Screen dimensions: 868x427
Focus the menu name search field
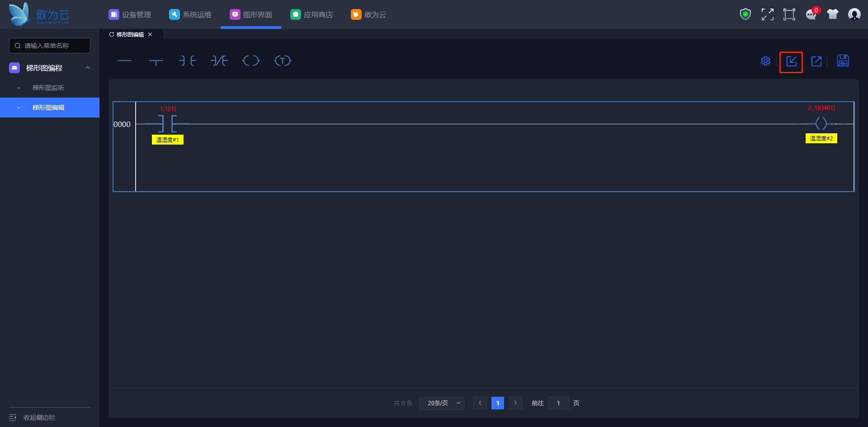pyautogui.click(x=50, y=46)
